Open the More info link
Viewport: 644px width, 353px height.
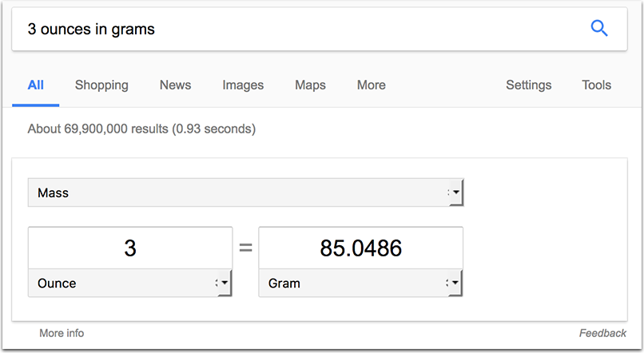click(62, 333)
